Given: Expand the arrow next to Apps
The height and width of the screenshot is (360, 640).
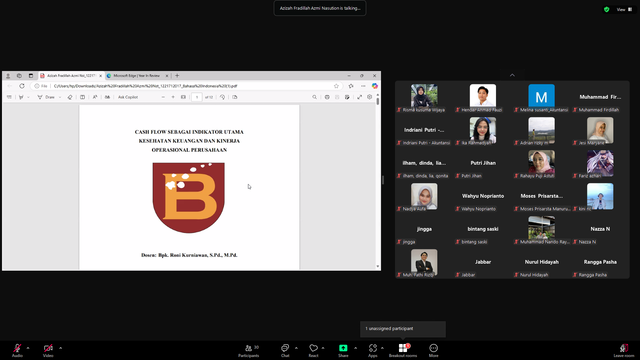Looking at the screenshot, I should click(382, 348).
